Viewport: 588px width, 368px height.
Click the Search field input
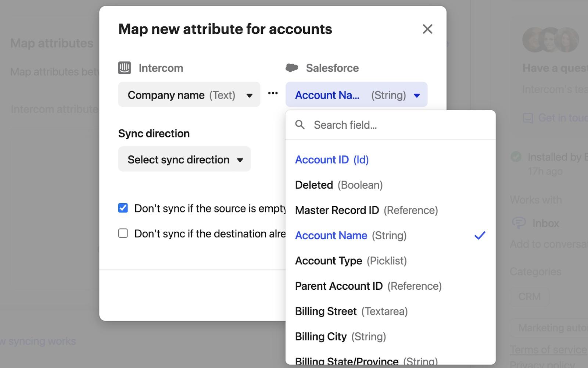click(390, 125)
